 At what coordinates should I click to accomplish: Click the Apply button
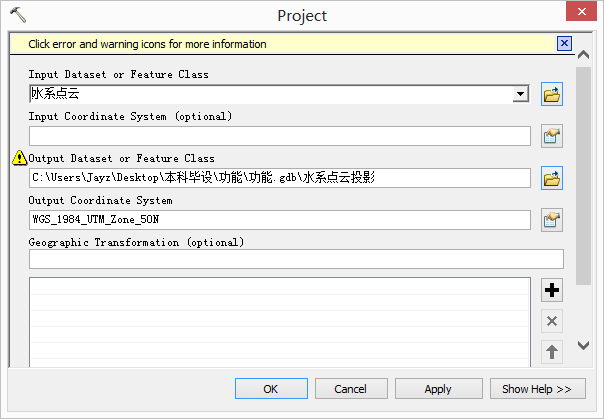438,389
